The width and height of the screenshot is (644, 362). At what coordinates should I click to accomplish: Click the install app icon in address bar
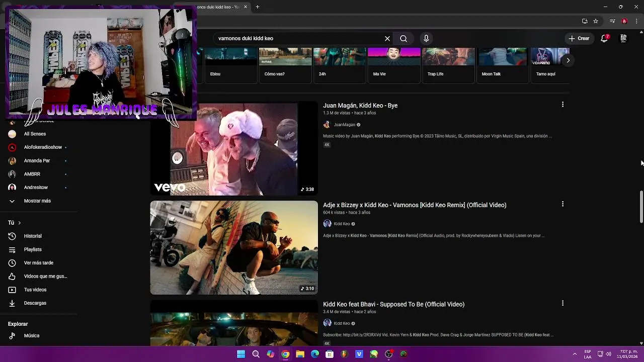point(585,21)
